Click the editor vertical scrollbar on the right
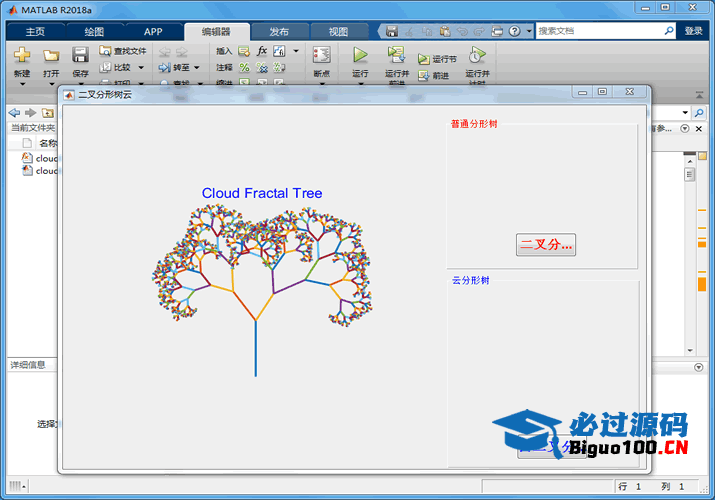The image size is (715, 500). tap(690, 250)
